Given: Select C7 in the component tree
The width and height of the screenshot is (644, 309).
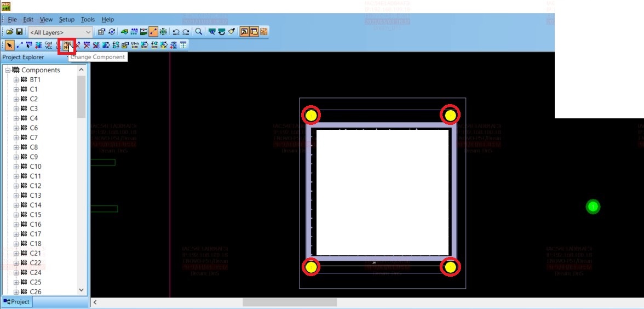Looking at the screenshot, I should [34, 138].
